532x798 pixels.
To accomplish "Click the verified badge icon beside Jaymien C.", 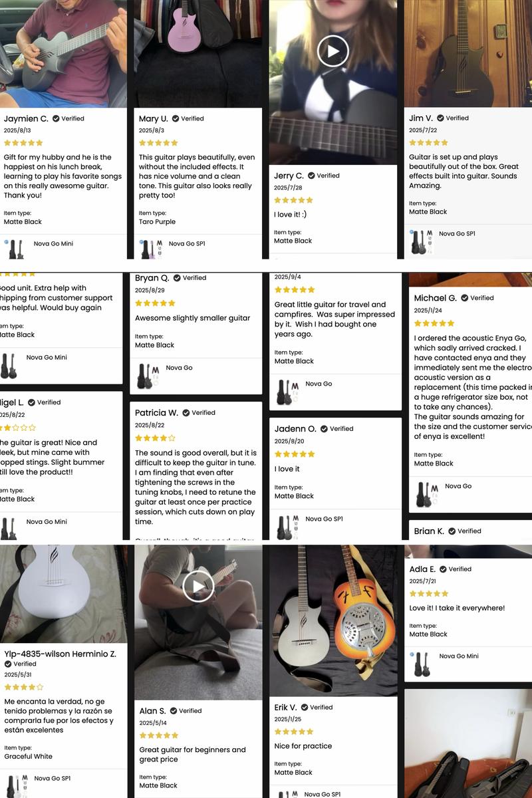I will coord(56,118).
